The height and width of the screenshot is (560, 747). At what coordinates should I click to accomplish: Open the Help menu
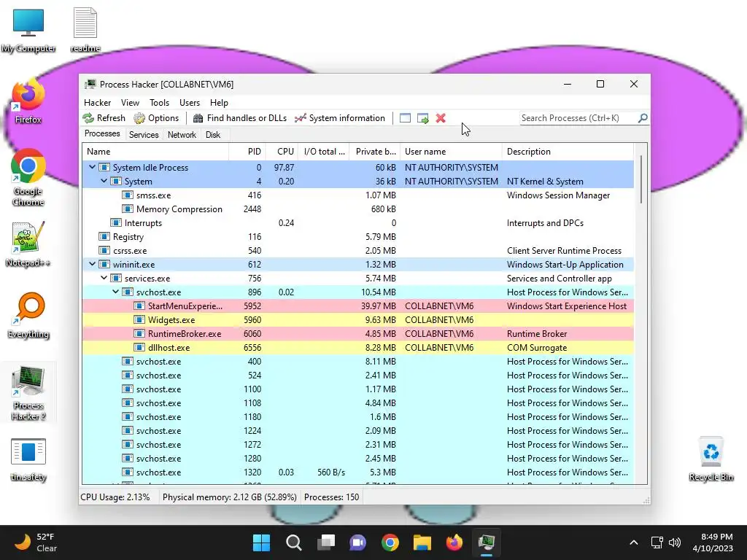pos(219,102)
